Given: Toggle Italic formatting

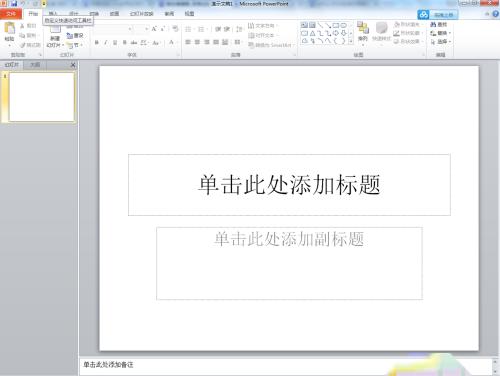Looking at the screenshot, I should (x=106, y=42).
